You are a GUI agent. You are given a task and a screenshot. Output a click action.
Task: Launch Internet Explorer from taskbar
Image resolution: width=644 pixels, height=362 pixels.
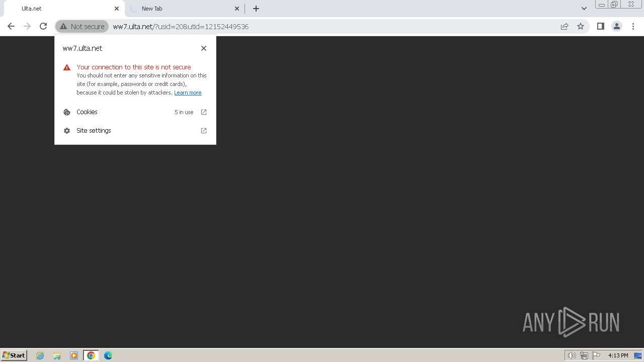click(x=40, y=355)
